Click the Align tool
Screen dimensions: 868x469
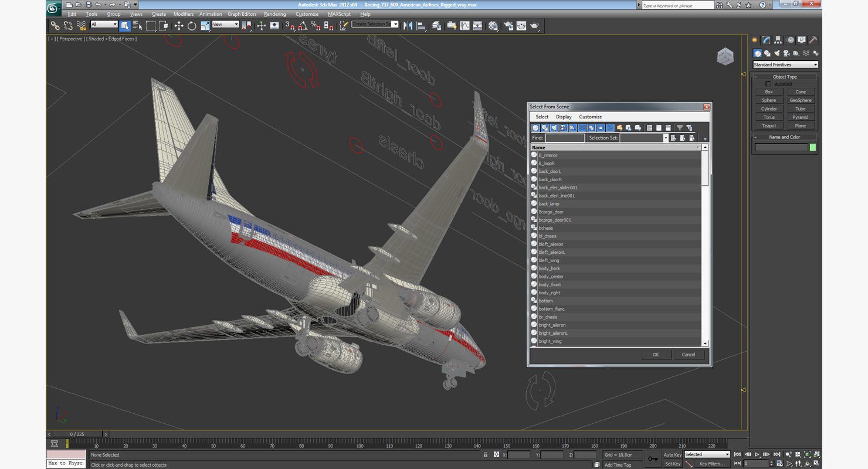click(x=421, y=26)
